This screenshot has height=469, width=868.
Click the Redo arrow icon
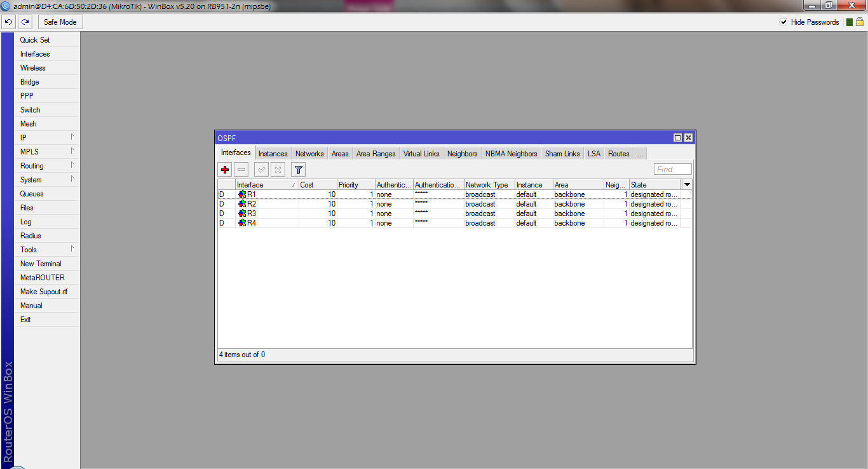(x=25, y=22)
